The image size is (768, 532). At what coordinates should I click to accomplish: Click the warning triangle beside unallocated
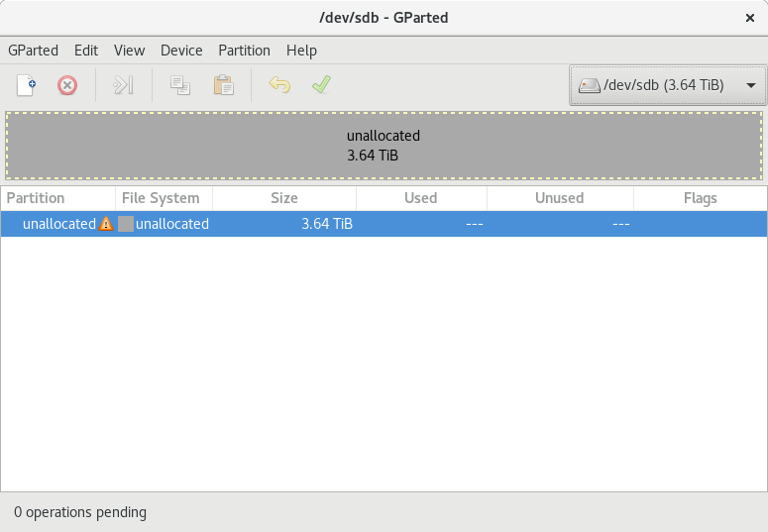pyautogui.click(x=106, y=224)
